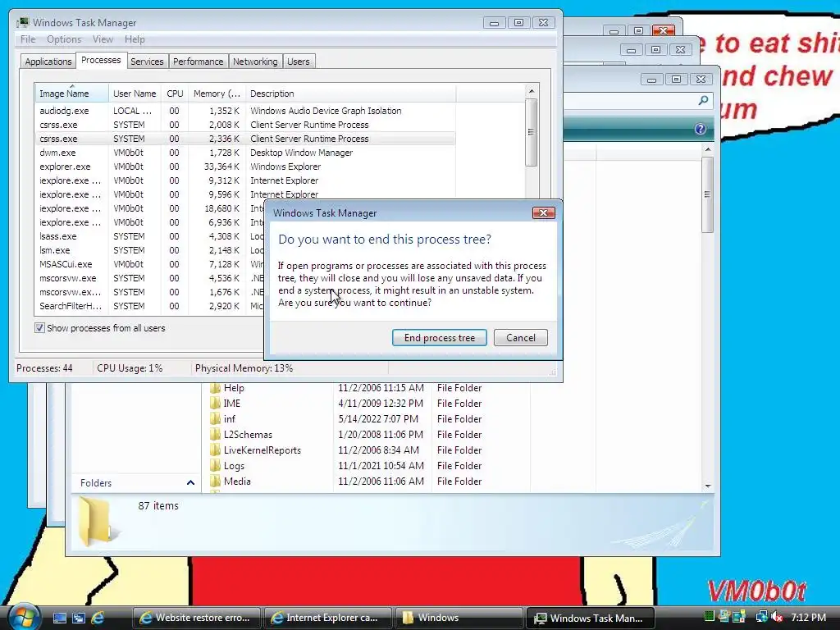The height and width of the screenshot is (630, 840).
Task: Select mscorsvw.exe process row
Action: [149, 278]
